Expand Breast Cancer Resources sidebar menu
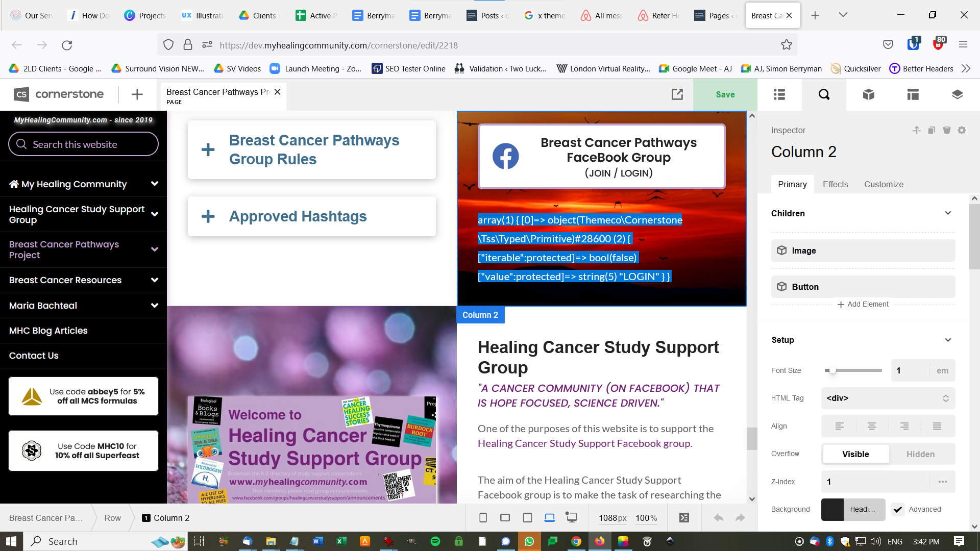 coord(154,280)
